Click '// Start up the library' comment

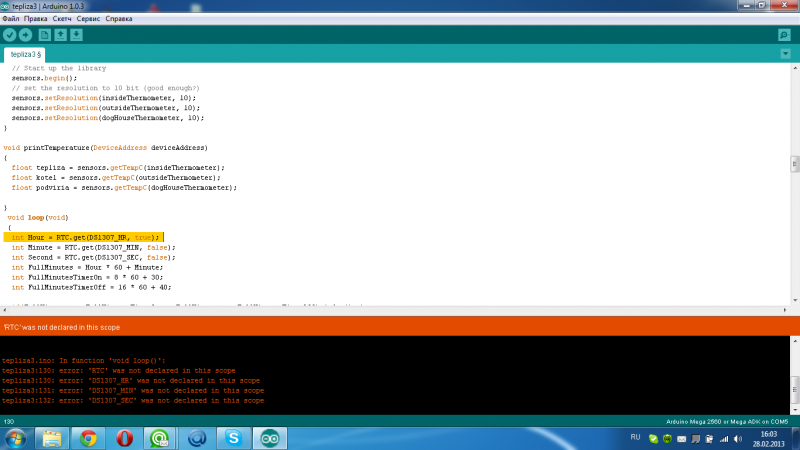[x=59, y=68]
